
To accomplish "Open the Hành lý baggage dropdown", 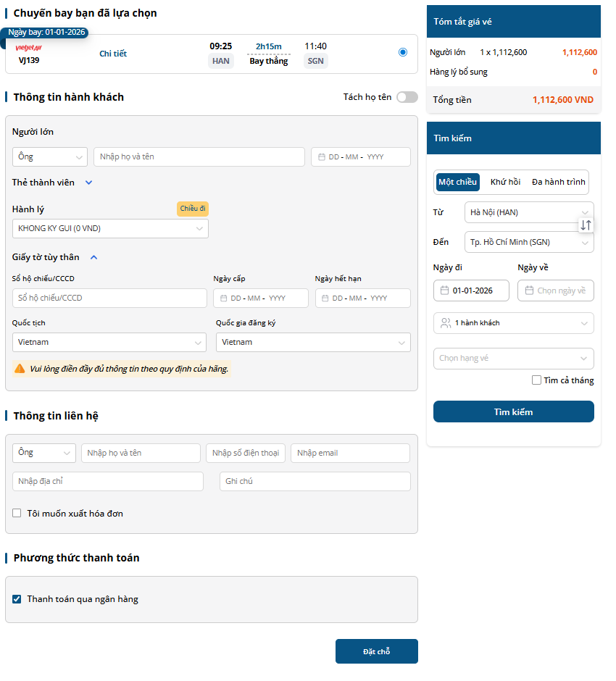I will [x=110, y=229].
